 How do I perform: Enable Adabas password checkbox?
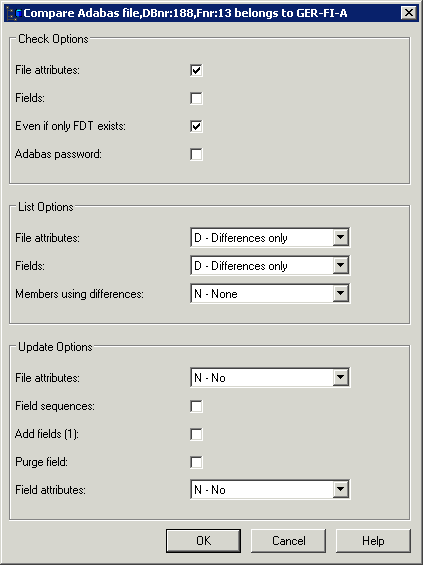(196, 155)
